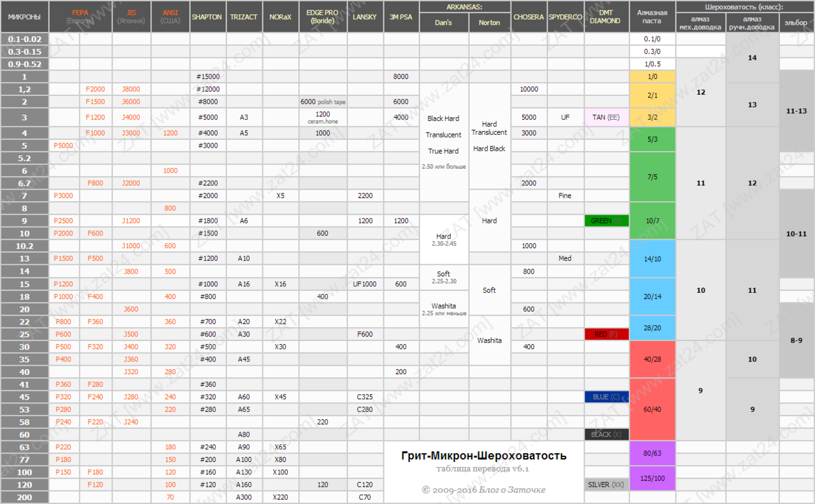Select the SILVER (XX) DMT cell

(x=606, y=484)
